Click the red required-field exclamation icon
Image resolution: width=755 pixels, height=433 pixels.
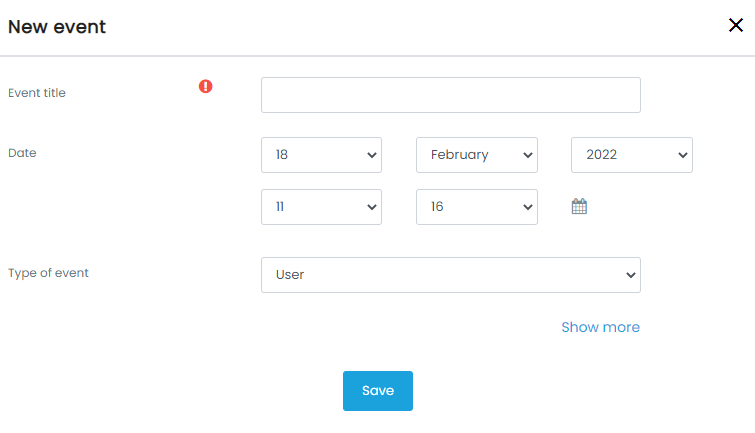[206, 86]
